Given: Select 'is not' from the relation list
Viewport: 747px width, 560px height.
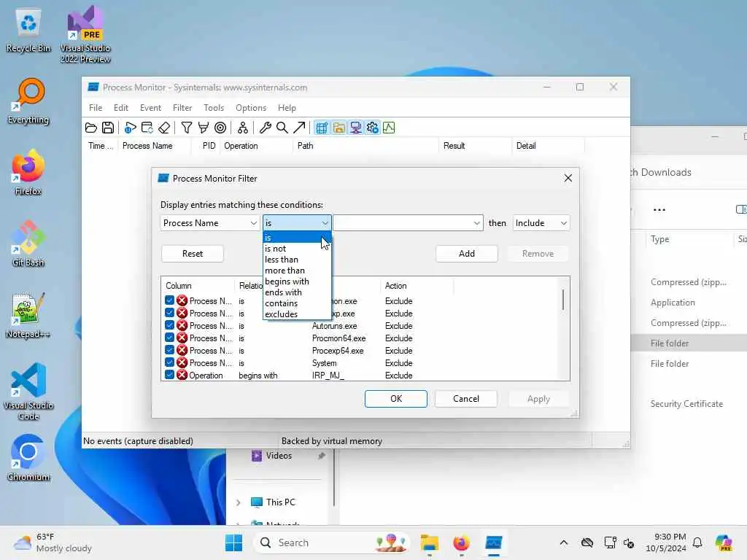Looking at the screenshot, I should click(296, 249).
